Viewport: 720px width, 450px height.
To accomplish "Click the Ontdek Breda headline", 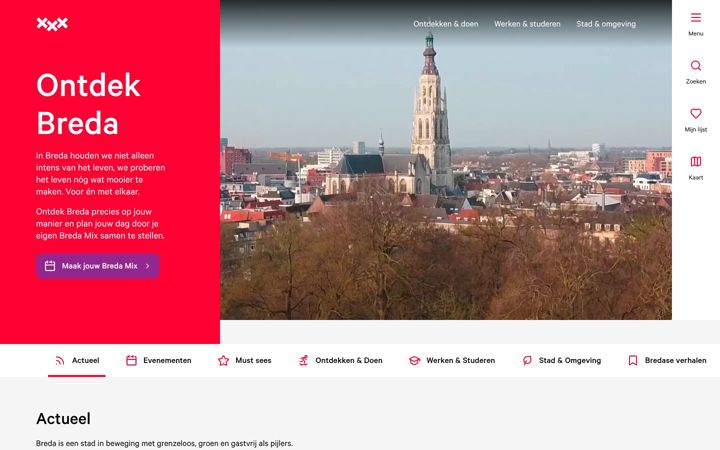I will 88,104.
